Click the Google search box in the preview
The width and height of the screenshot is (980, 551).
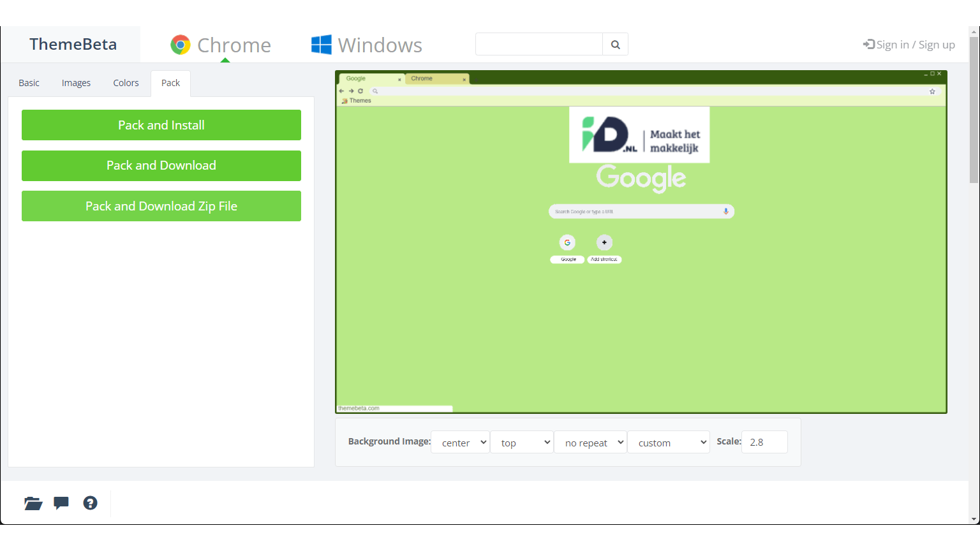[641, 212]
